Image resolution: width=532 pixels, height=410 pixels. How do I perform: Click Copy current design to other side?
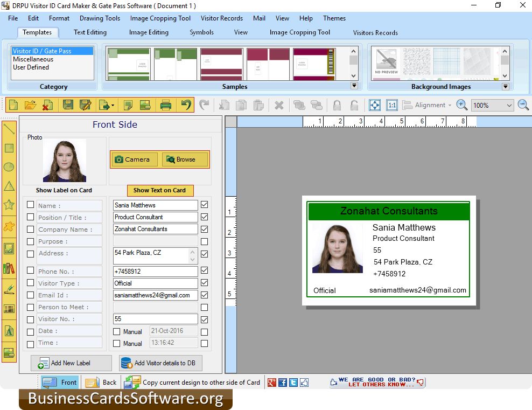[192, 383]
